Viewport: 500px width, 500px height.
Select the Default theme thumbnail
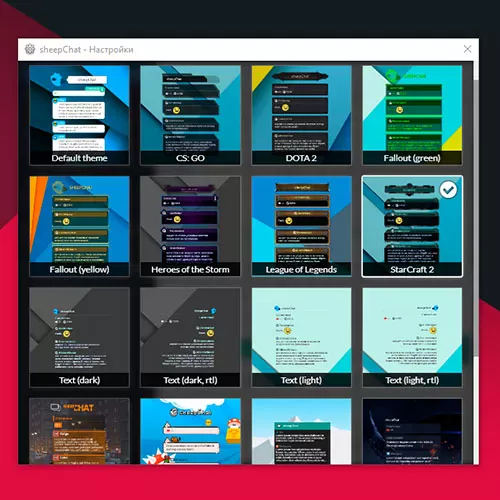[79, 115]
